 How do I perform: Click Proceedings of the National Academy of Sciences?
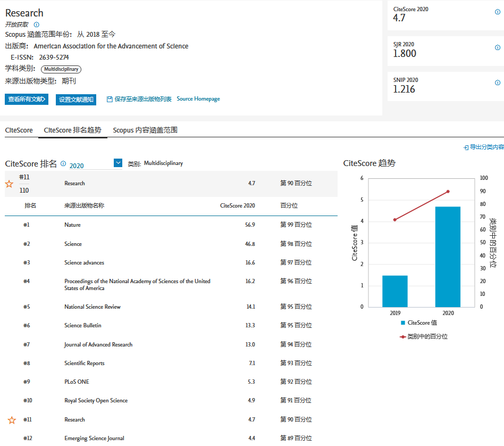(x=137, y=284)
